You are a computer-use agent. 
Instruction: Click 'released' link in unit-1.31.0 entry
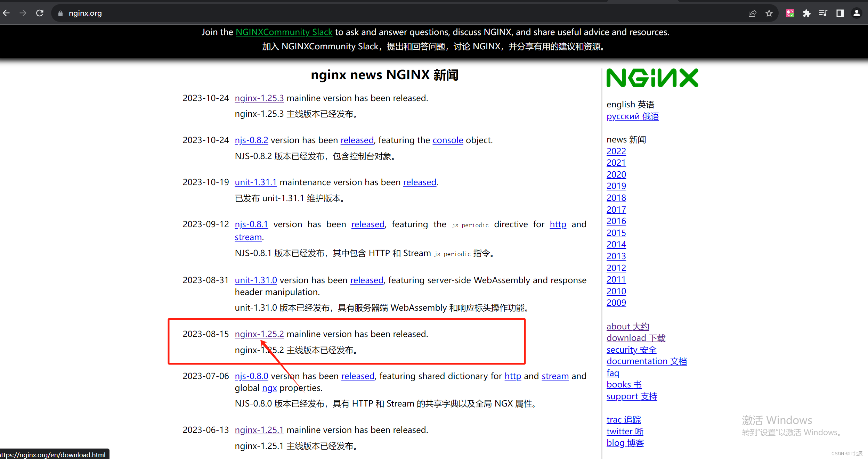click(x=367, y=280)
